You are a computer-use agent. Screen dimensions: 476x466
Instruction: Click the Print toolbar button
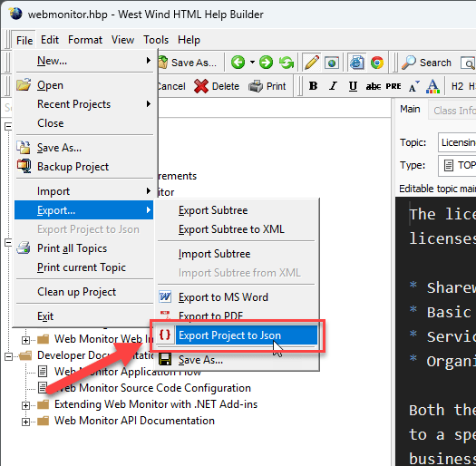tap(267, 86)
